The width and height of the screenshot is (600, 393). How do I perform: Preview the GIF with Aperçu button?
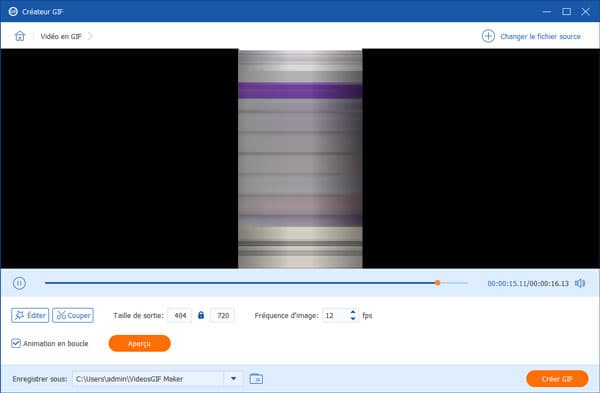click(139, 343)
